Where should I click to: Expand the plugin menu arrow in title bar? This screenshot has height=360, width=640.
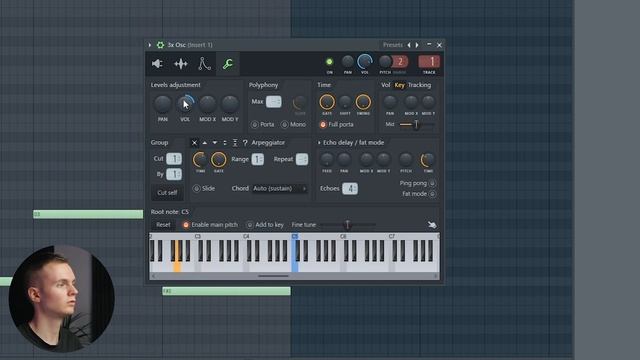(150, 45)
